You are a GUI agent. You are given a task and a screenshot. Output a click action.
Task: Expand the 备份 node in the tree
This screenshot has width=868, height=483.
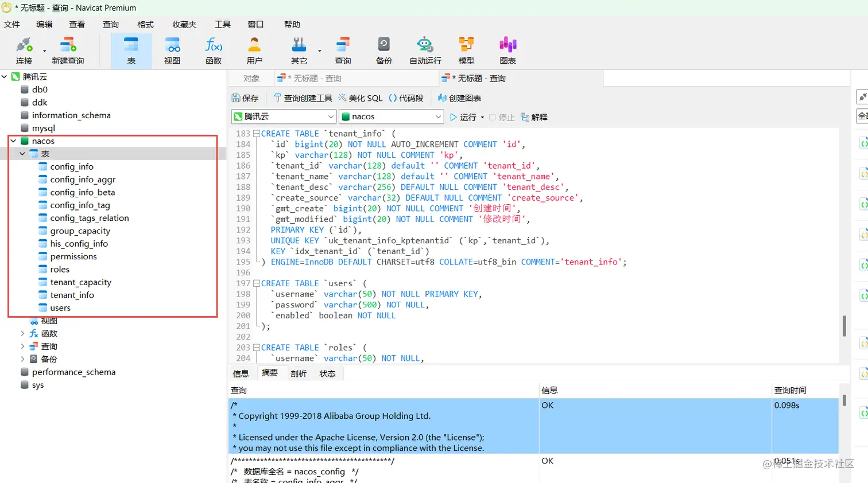pyautogui.click(x=22, y=359)
